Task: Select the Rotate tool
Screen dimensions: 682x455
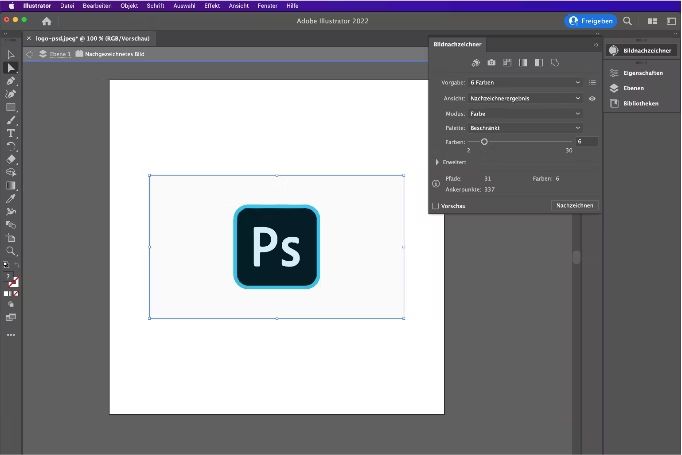Action: point(11,146)
